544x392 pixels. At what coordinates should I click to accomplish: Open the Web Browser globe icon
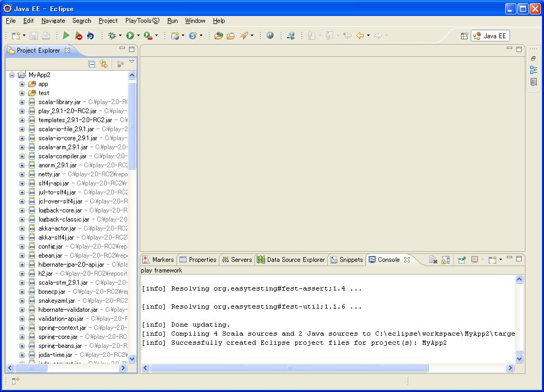point(270,36)
